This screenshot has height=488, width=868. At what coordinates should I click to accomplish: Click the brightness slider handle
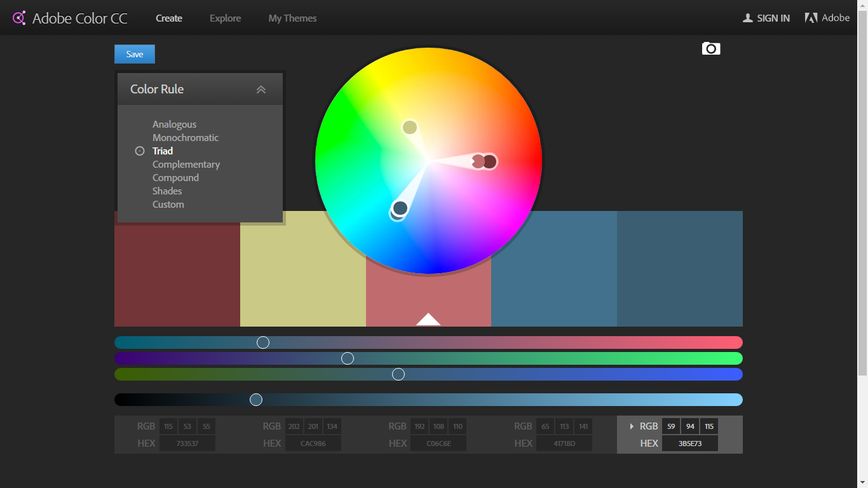pos(256,400)
